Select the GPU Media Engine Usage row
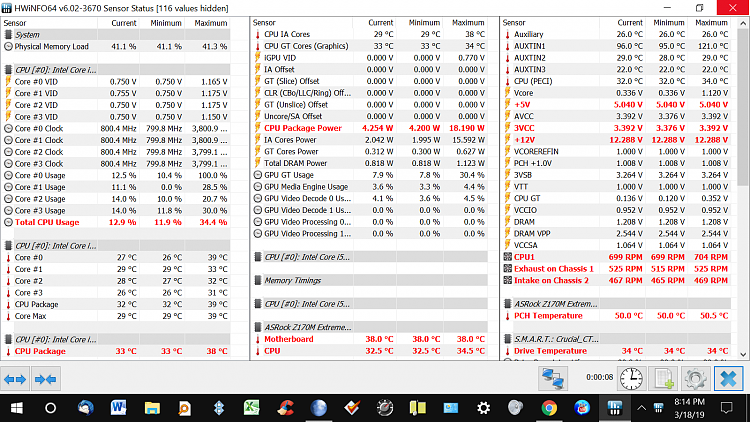 370,187
